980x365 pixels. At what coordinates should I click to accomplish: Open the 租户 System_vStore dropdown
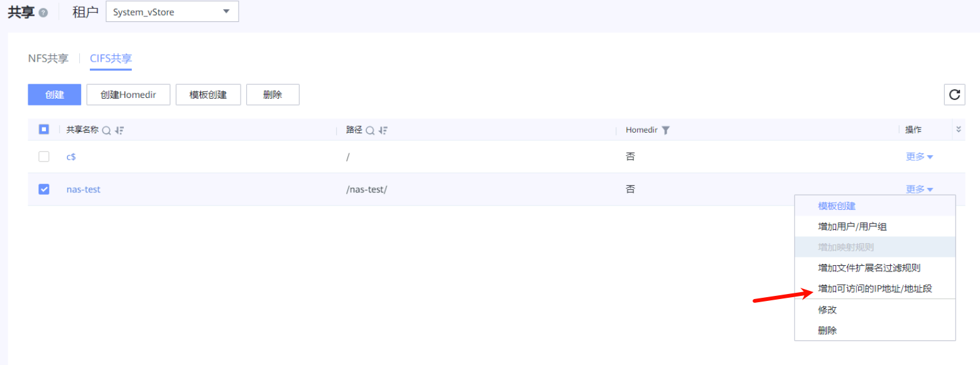(172, 12)
